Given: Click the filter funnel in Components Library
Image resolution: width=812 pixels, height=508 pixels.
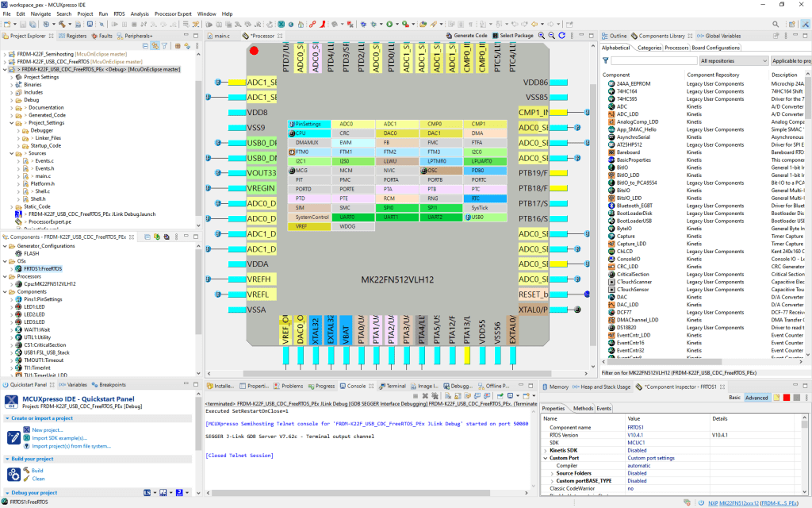Looking at the screenshot, I should 606,61.
